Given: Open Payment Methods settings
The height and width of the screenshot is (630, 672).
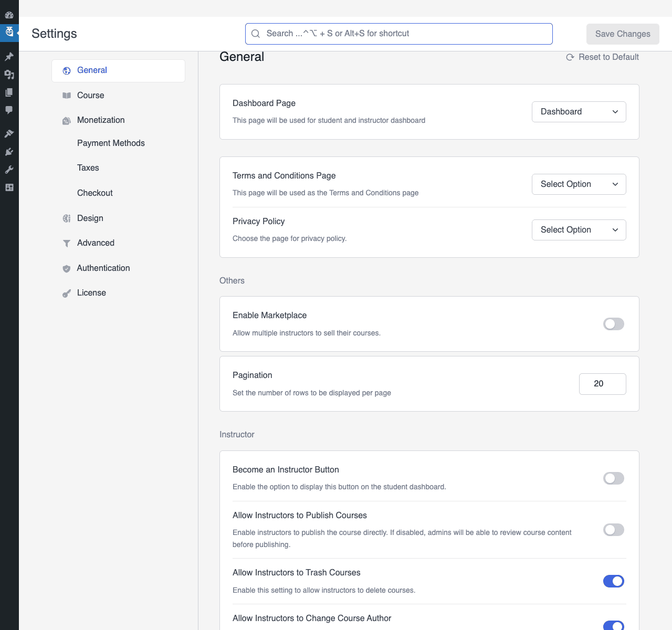Looking at the screenshot, I should pos(111,143).
